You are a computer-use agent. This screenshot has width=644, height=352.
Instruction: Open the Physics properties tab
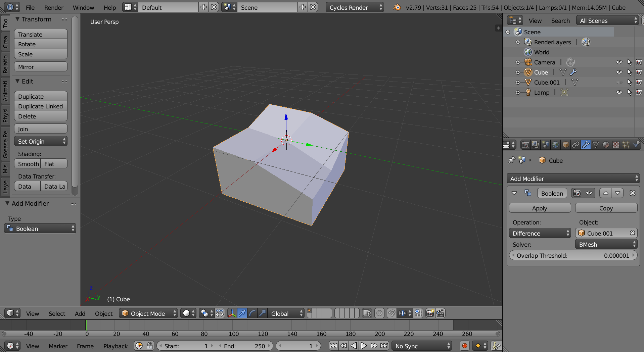coord(636,145)
